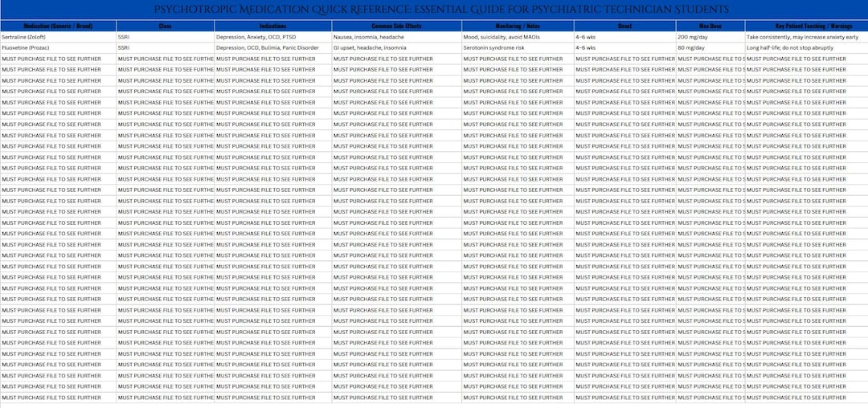Screen dimensions: 868x408
Task: Select the Indications column header
Action: (x=273, y=26)
